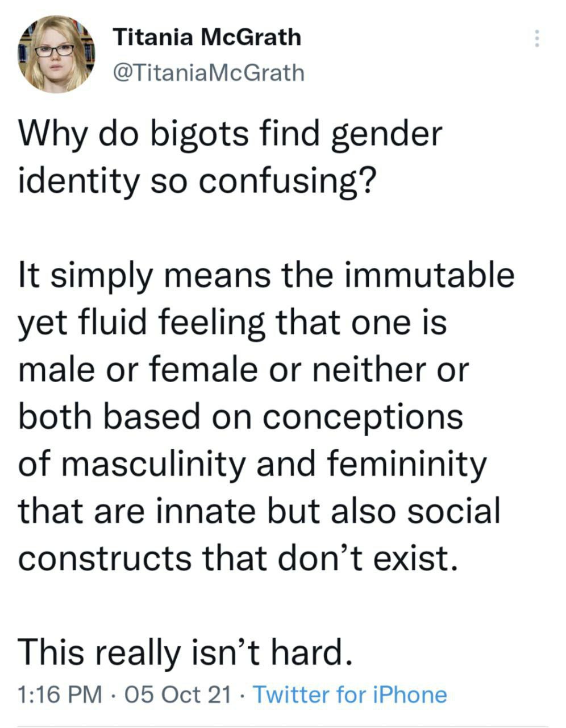Click the line "constructs that don't exist."
This screenshot has width=566, height=728.
point(238,559)
